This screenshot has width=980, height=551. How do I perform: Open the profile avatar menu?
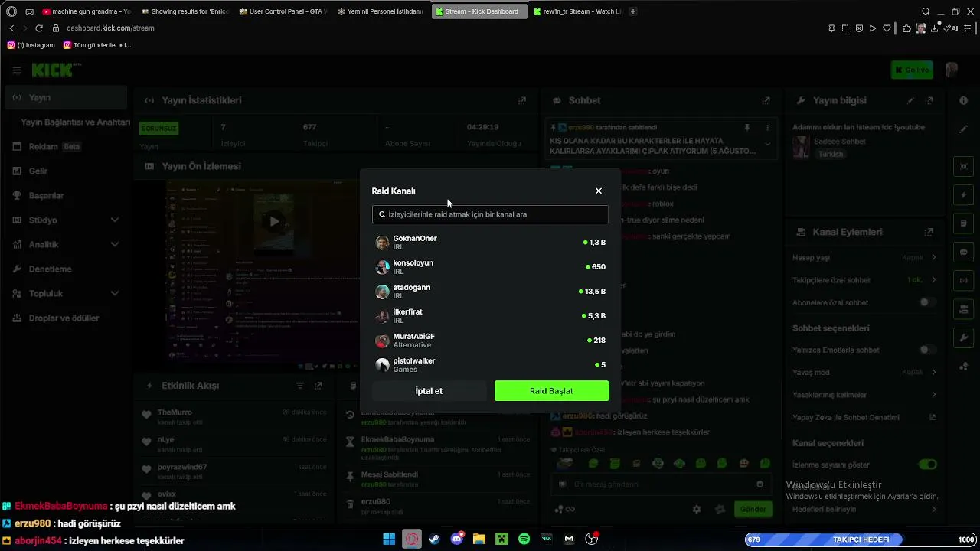[952, 70]
